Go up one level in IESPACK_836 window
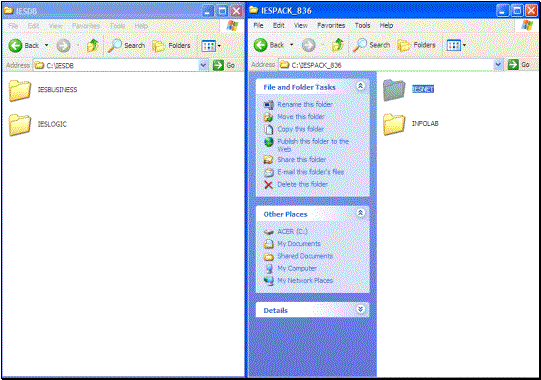Viewport: 541px width, 380px height. (337, 45)
